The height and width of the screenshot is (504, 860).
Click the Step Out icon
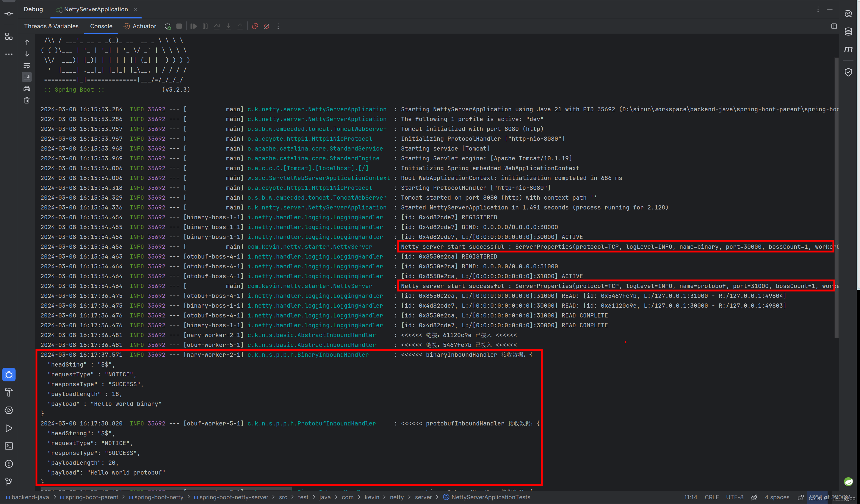(240, 26)
